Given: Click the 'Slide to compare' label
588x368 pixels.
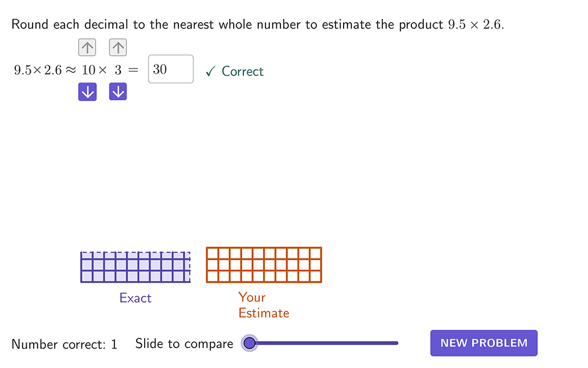Looking at the screenshot, I should tap(184, 343).
